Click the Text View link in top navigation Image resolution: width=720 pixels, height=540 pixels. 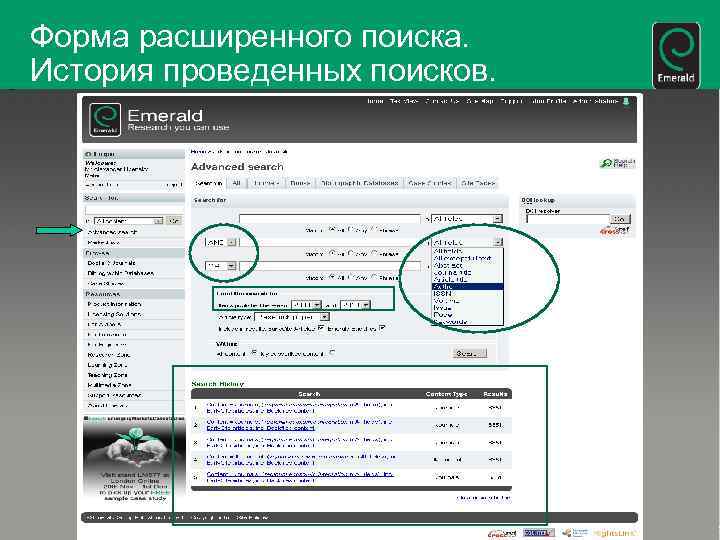(x=404, y=101)
